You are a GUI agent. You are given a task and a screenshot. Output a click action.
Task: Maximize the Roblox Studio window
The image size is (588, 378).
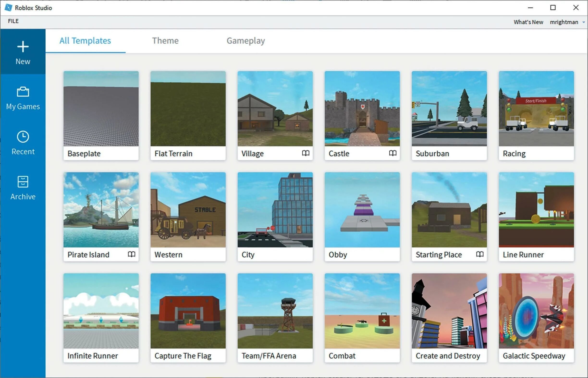click(553, 8)
